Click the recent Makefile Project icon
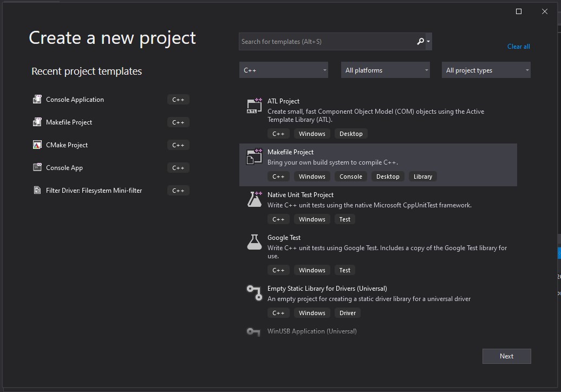Image resolution: width=561 pixels, height=392 pixels. click(x=37, y=122)
